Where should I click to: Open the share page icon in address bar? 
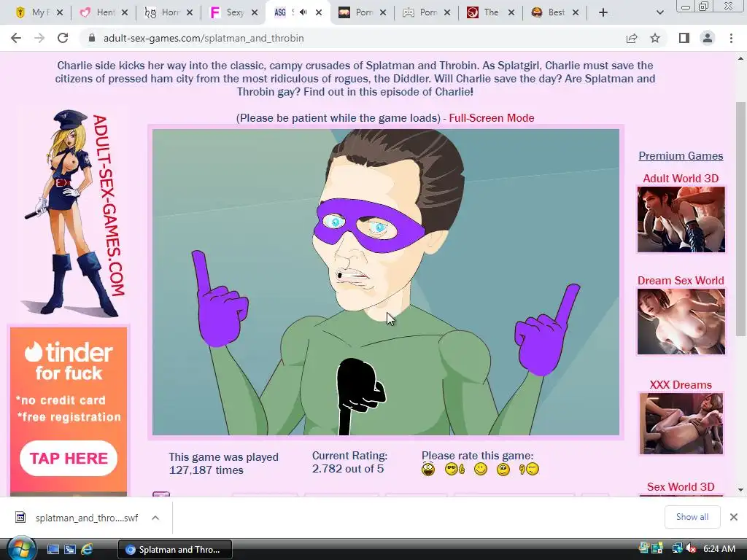tap(632, 38)
